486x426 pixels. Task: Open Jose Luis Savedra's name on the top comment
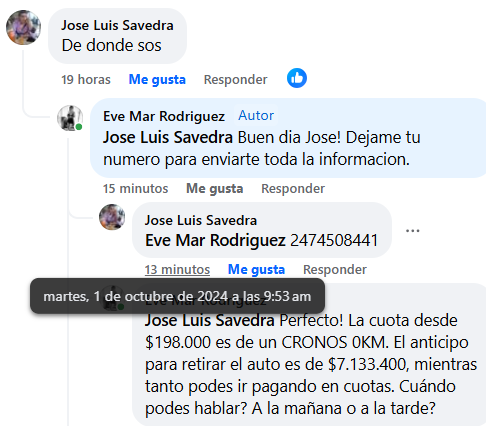117,25
